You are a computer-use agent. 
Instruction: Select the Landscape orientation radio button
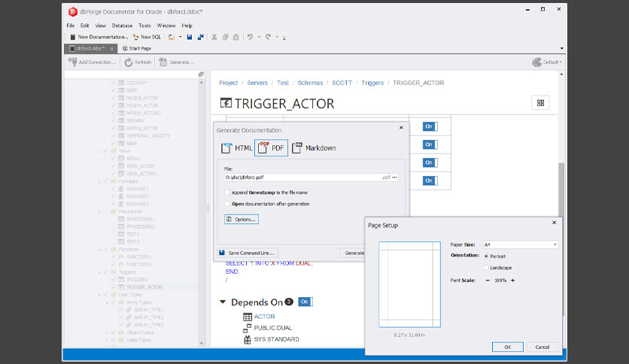tap(486, 268)
